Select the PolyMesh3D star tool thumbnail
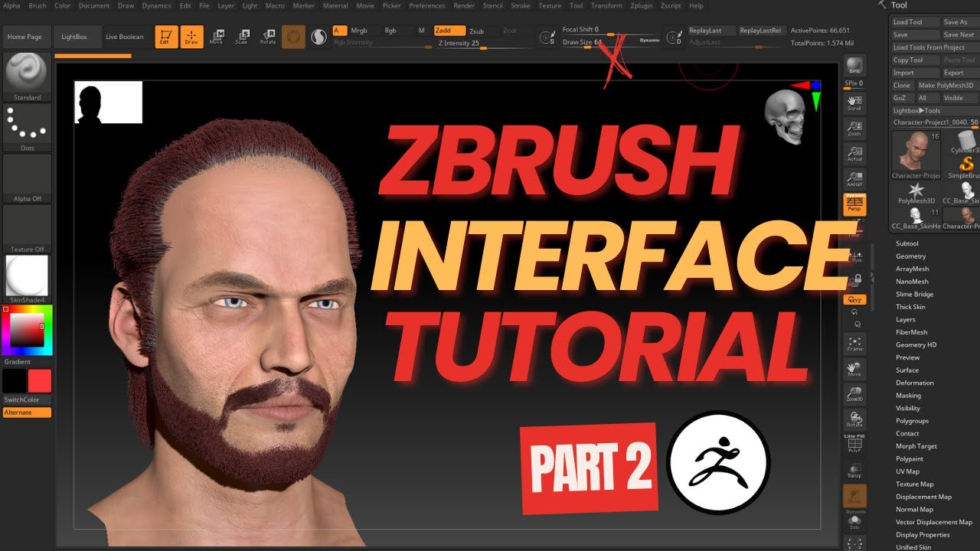 tap(916, 191)
